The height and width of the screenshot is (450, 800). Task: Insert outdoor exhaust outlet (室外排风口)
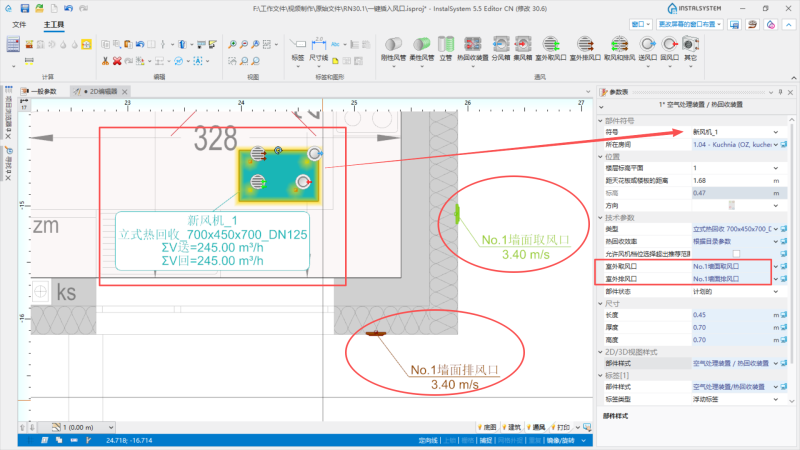pyautogui.click(x=585, y=48)
